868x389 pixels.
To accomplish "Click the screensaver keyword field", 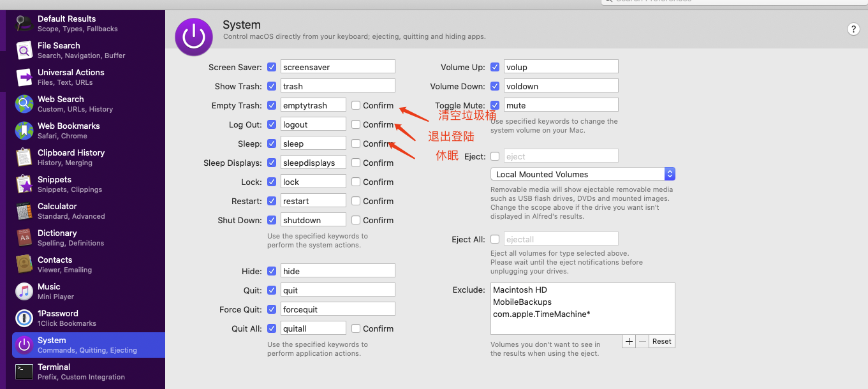I will pyautogui.click(x=338, y=67).
